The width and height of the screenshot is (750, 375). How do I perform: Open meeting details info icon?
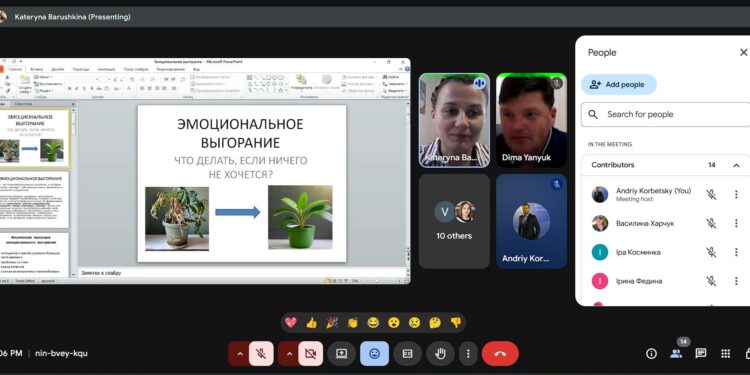tap(651, 353)
